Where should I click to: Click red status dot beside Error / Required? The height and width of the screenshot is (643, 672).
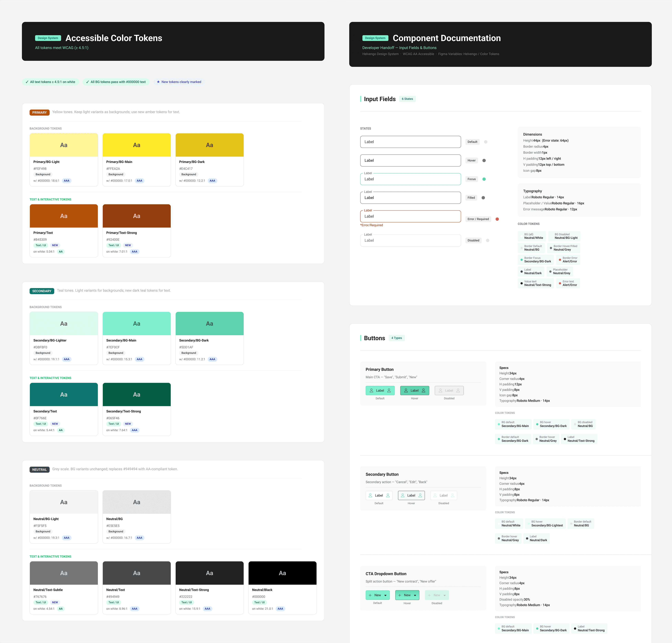[x=497, y=219]
